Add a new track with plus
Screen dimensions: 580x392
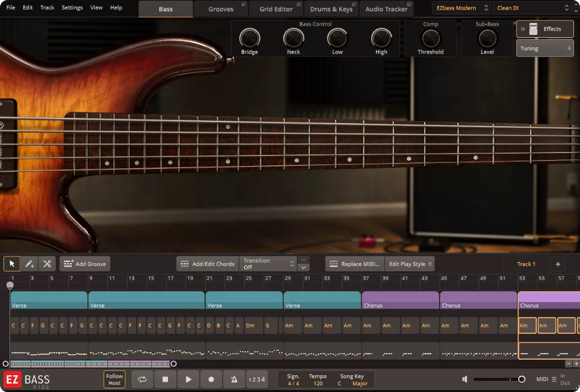click(558, 264)
